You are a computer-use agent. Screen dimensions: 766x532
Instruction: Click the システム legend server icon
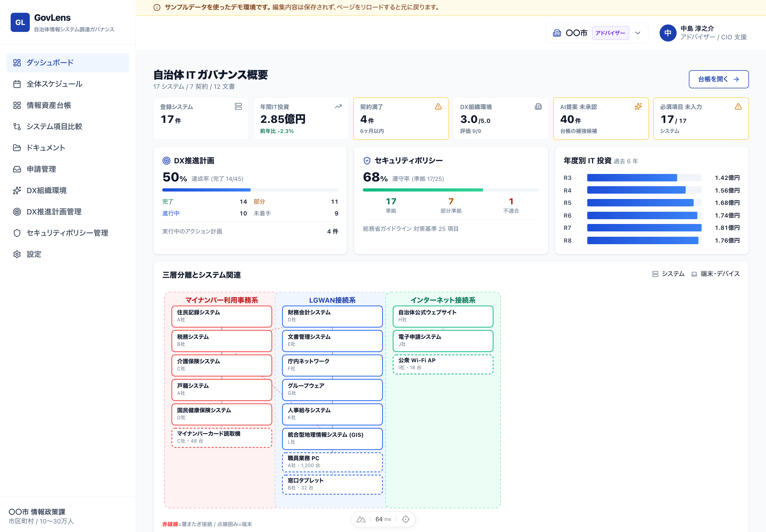coord(655,274)
